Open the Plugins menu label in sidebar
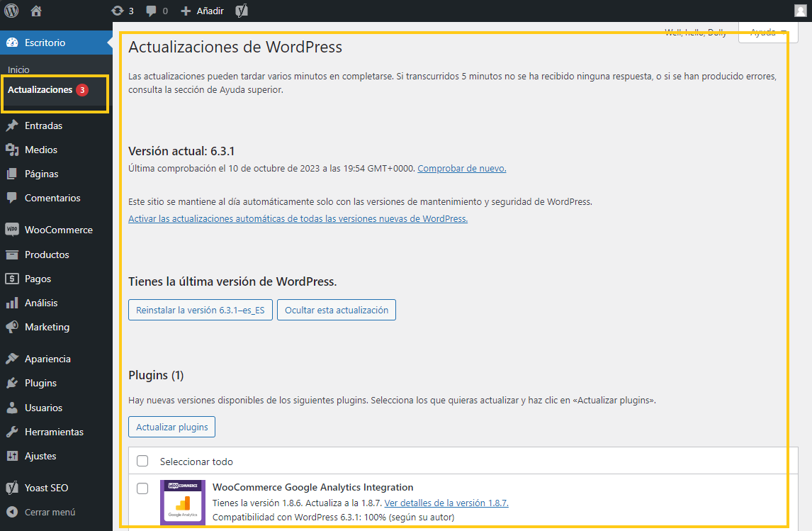 point(40,383)
